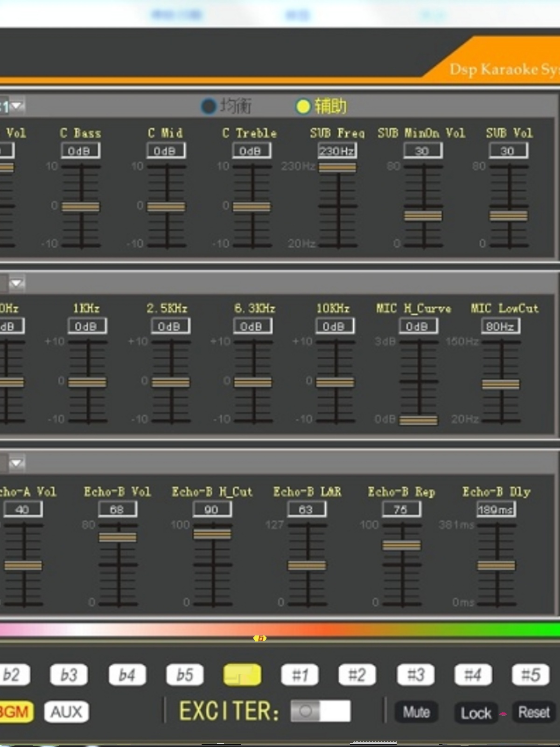
Task: Click the Echo-B Vol slider handle
Action: point(118,537)
